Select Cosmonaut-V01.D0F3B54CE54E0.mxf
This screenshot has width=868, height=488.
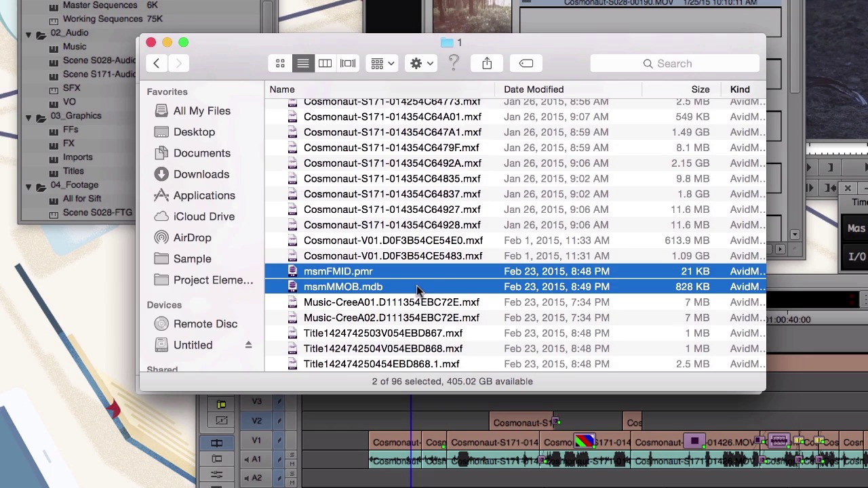[x=515, y=241]
